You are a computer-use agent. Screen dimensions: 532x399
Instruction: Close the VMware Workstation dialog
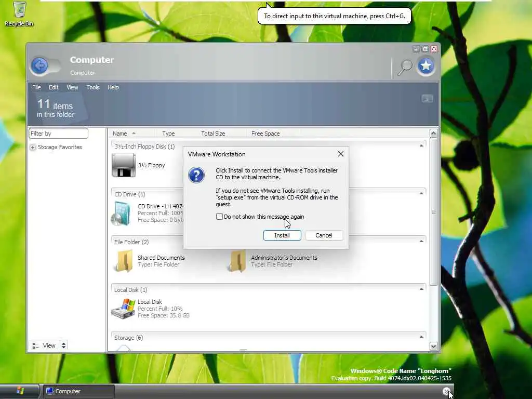pyautogui.click(x=341, y=154)
